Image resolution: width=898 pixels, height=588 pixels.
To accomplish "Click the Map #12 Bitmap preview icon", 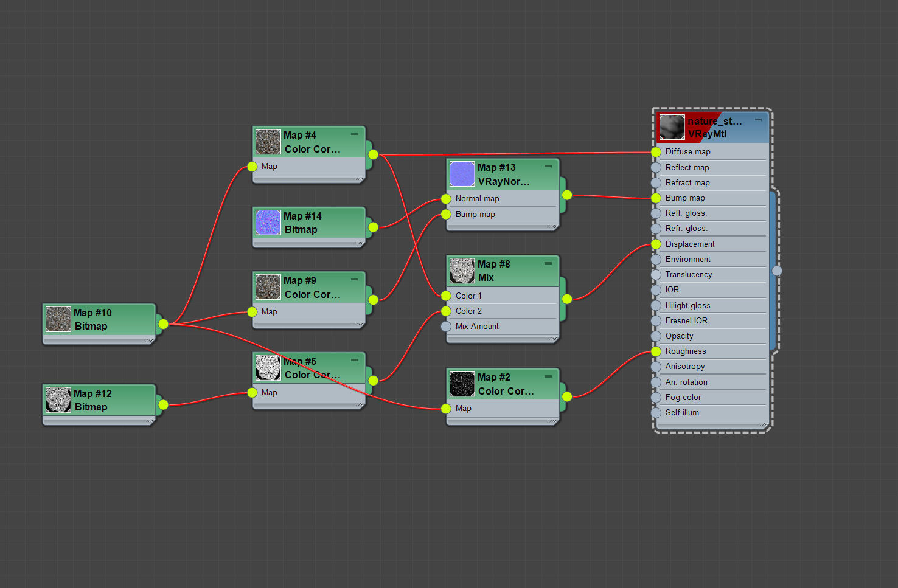I will tap(58, 399).
